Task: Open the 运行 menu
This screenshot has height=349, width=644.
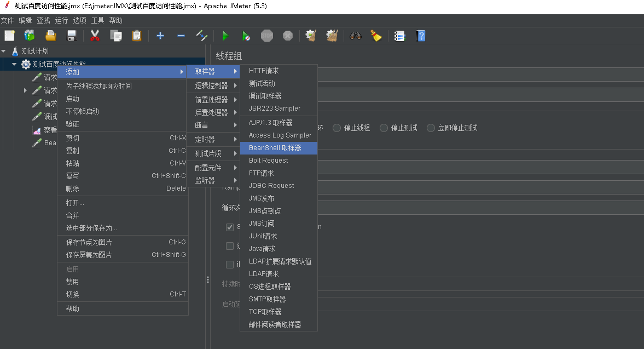Action: tap(62, 21)
